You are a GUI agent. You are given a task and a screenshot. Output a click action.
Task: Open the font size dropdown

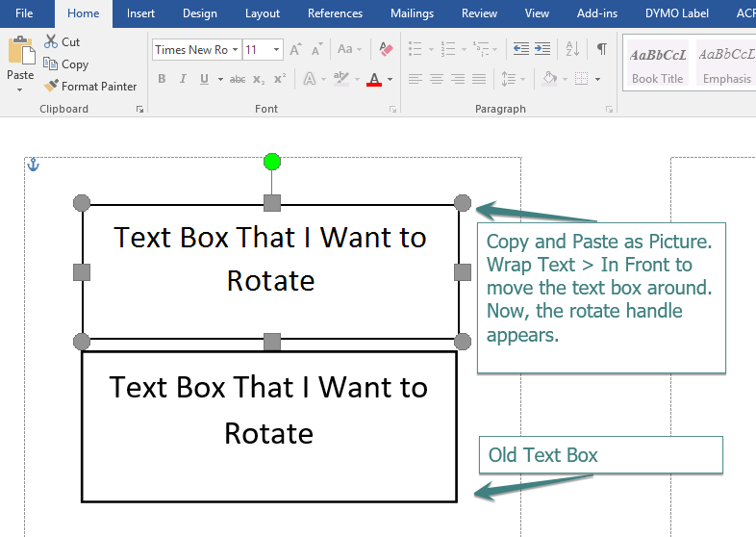click(276, 50)
